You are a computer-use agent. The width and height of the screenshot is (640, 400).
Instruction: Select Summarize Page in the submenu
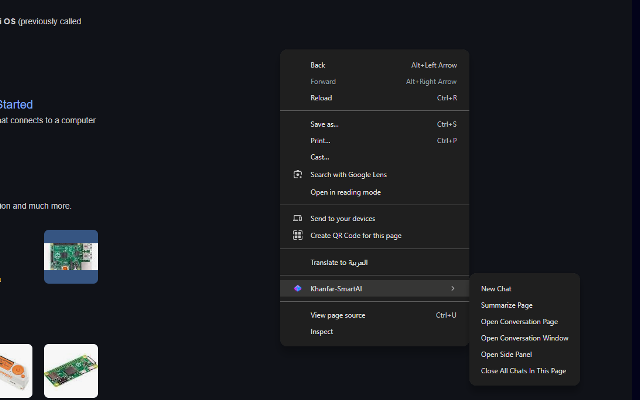coord(507,305)
